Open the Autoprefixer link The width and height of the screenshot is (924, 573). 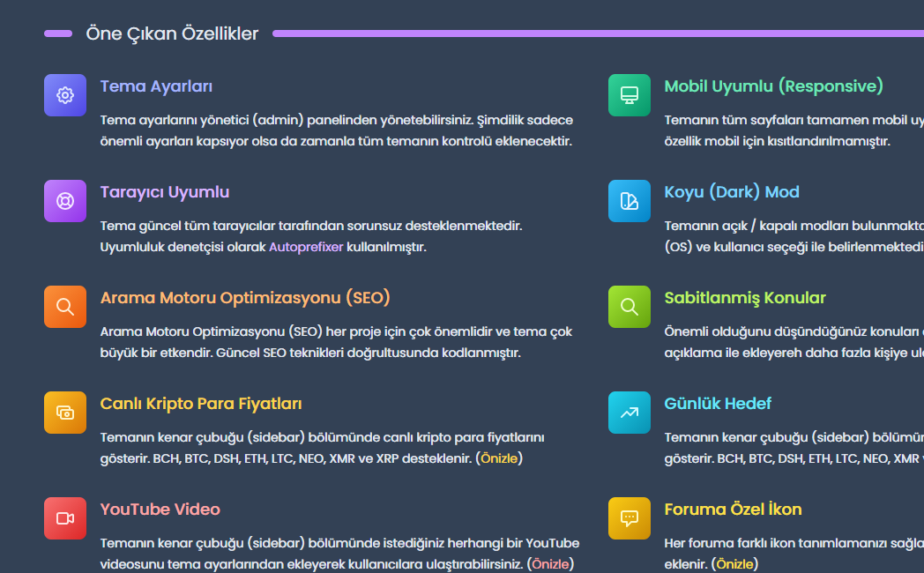pyautogui.click(x=306, y=247)
